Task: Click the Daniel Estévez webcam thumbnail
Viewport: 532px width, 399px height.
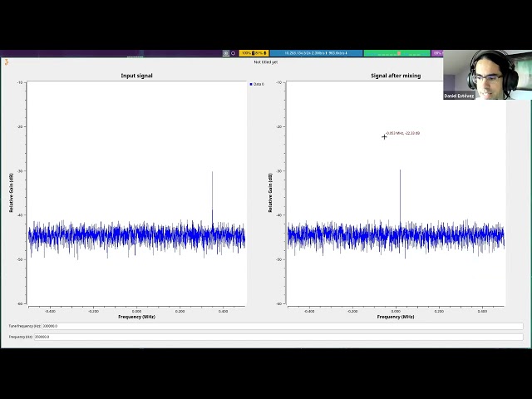Action: (488, 75)
